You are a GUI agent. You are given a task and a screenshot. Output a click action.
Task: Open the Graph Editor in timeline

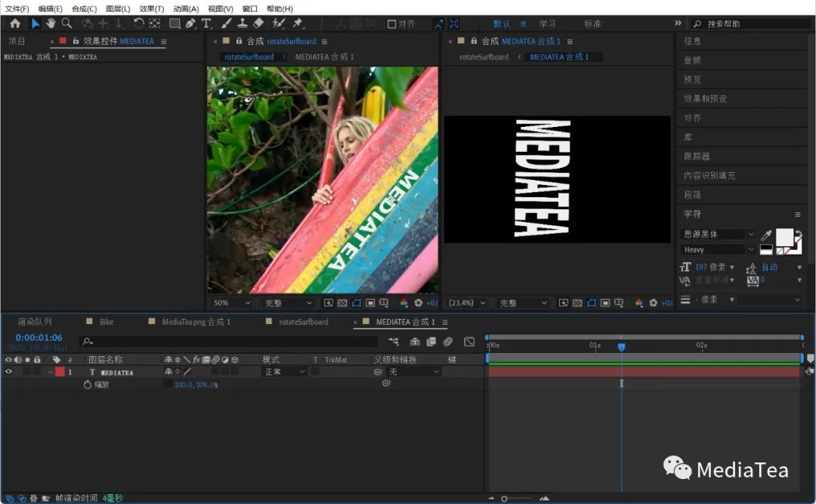point(469,342)
